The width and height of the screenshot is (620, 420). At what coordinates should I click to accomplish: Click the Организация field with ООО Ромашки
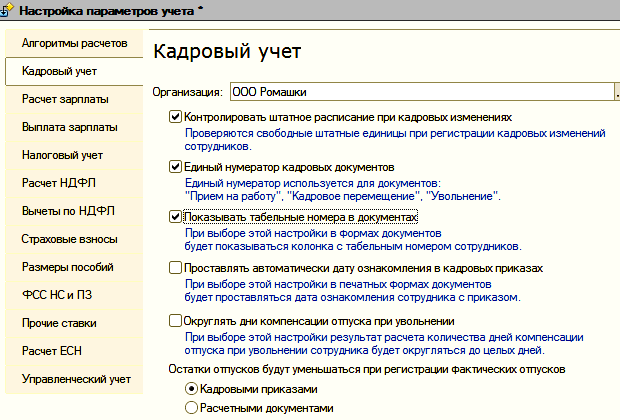point(422,92)
